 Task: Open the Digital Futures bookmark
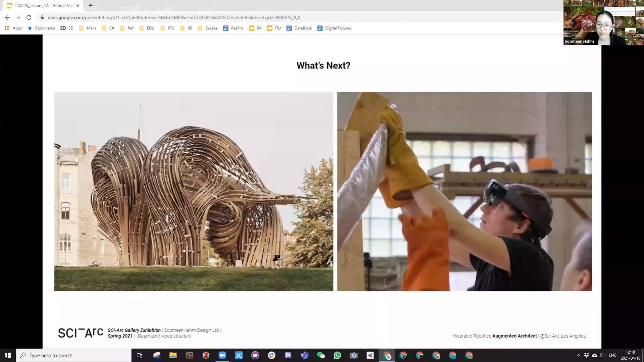pos(334,28)
